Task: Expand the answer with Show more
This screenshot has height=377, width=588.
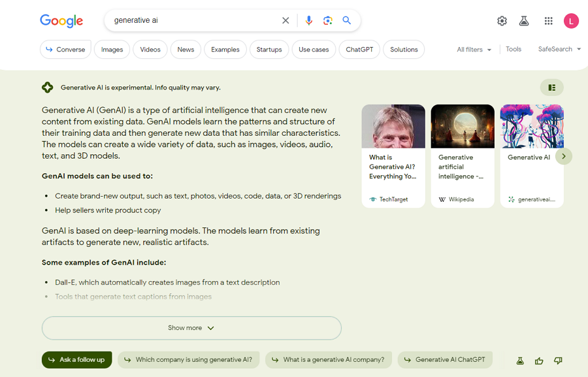Action: coord(191,328)
